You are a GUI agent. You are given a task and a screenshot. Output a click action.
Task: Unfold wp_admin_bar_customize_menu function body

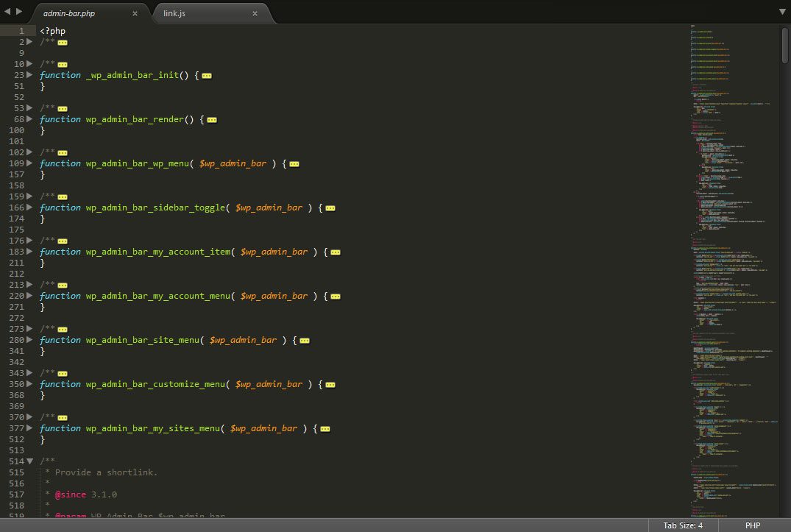330,384
